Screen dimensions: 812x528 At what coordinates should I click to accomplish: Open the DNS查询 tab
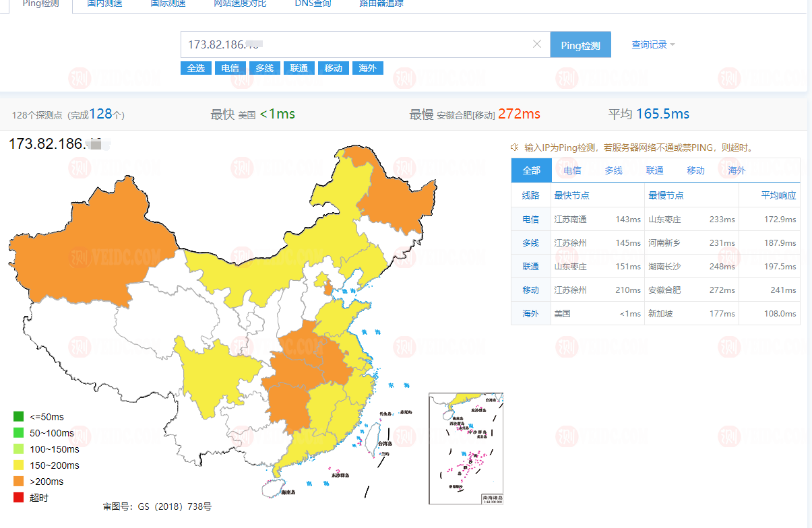[313, 3]
